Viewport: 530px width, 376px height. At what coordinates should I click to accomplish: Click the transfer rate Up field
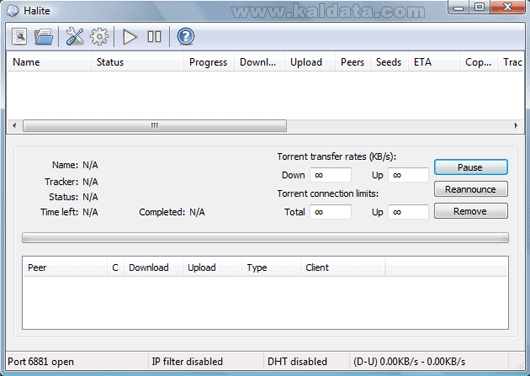pos(408,175)
